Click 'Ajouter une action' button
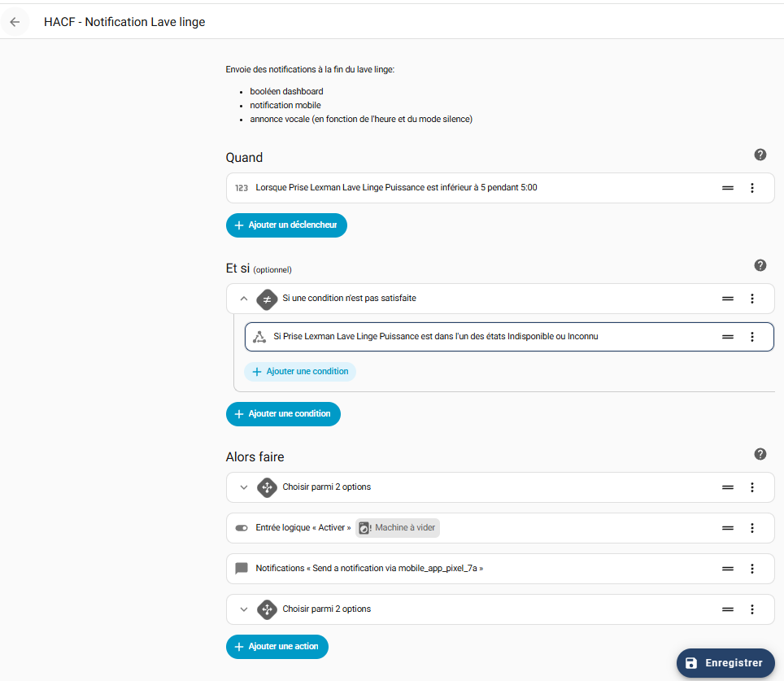 pos(277,647)
